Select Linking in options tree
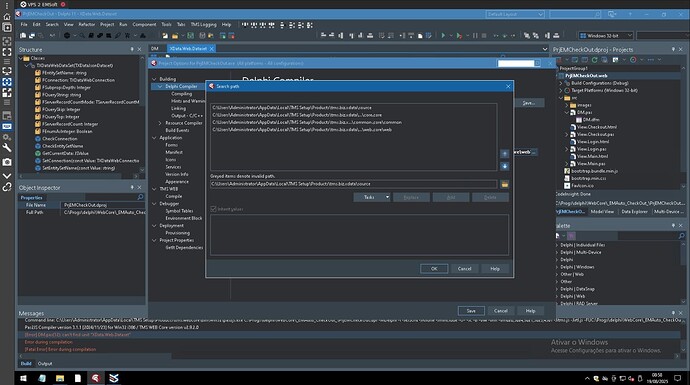This screenshot has height=385, width=690. 178,109
